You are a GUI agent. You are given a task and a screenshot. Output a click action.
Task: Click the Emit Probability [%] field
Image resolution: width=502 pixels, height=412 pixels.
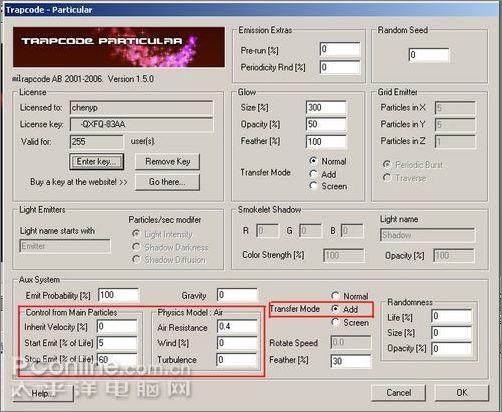(x=119, y=295)
